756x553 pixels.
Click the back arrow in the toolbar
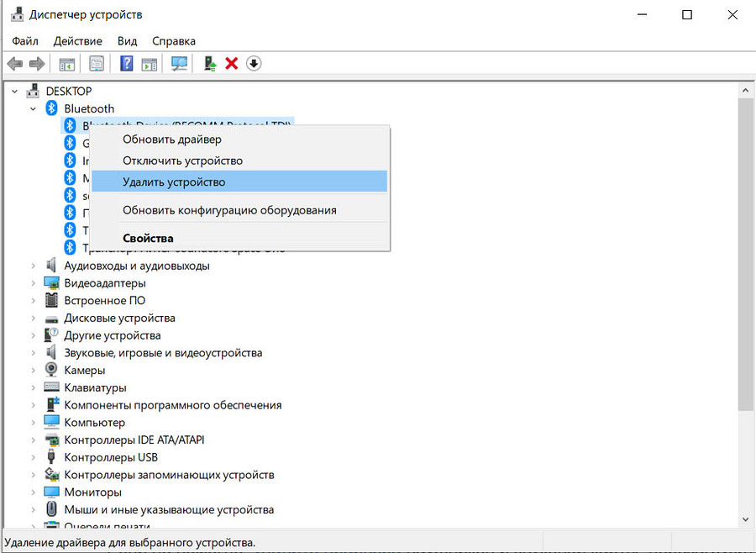pos(15,63)
